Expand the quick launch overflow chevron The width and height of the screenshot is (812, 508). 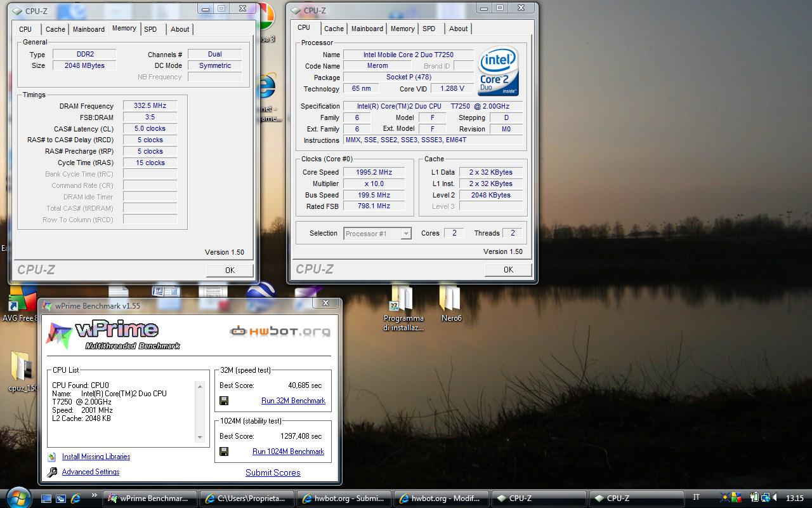coord(95,495)
